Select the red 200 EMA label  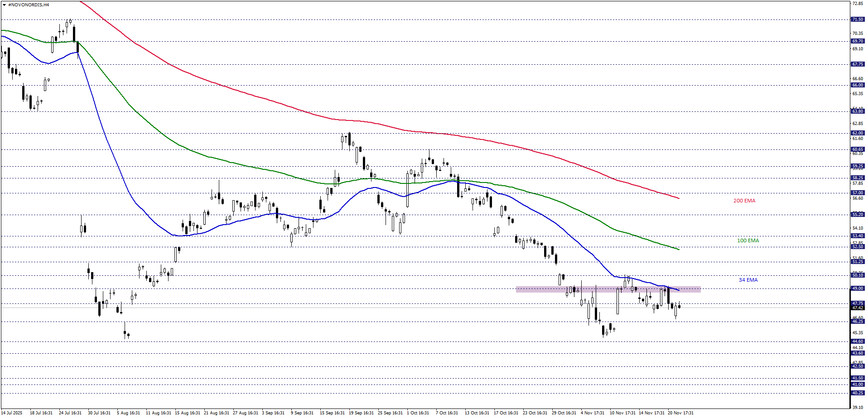744,201
